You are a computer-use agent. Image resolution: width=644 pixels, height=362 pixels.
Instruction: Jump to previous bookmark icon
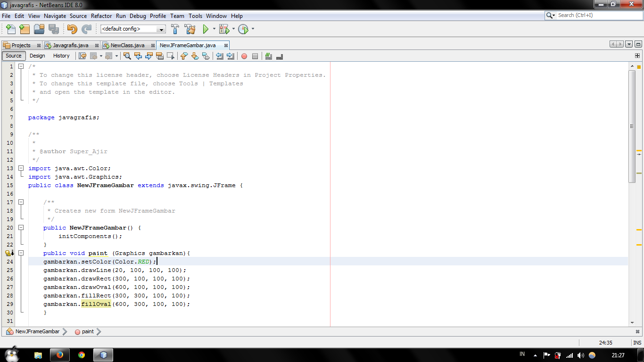tap(184, 56)
